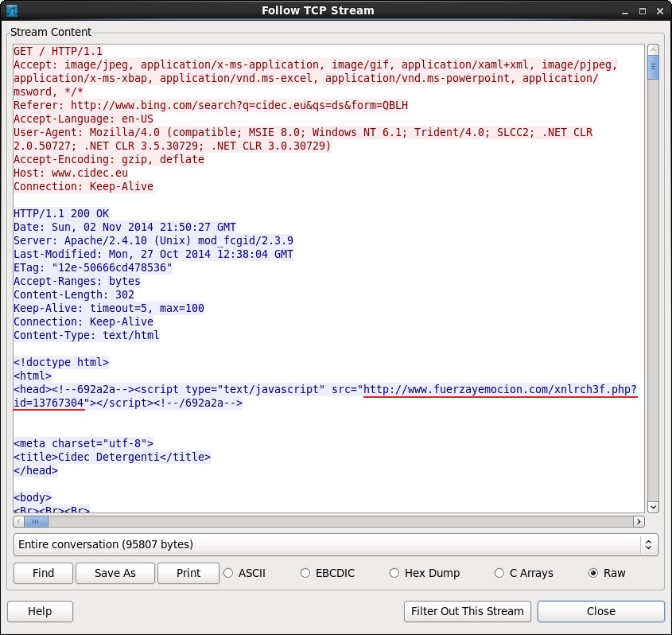
Task: Click the Print button
Action: point(188,573)
